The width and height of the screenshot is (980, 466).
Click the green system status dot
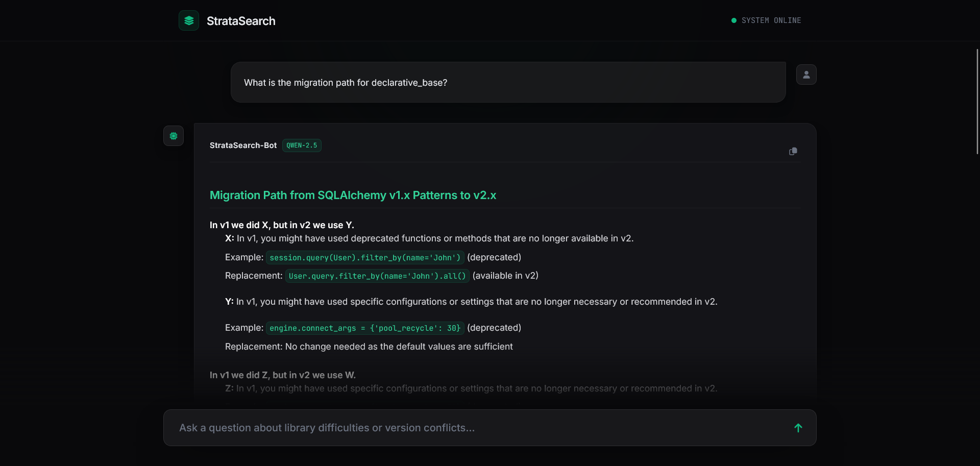pyautogui.click(x=734, y=20)
